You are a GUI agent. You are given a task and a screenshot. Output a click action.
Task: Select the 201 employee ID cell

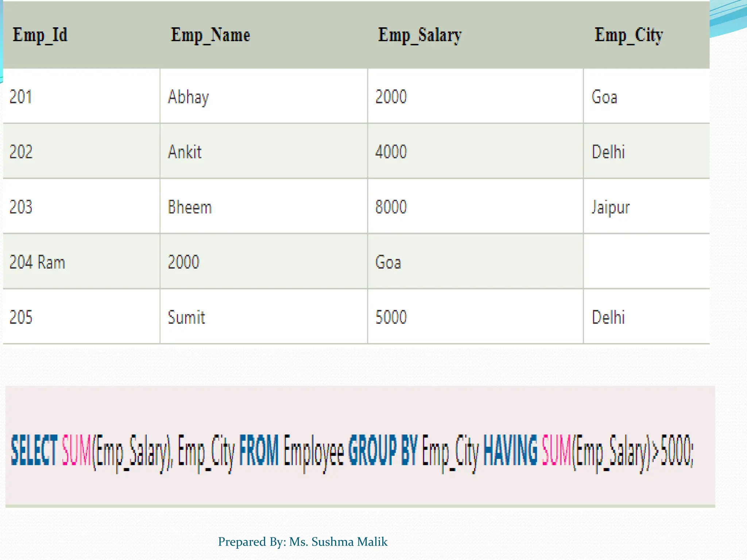click(21, 97)
